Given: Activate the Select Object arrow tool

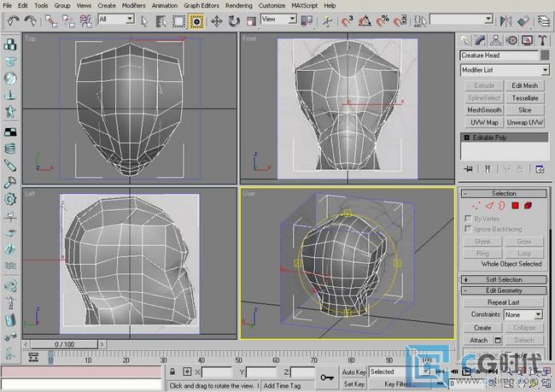Looking at the screenshot, I should (x=144, y=21).
